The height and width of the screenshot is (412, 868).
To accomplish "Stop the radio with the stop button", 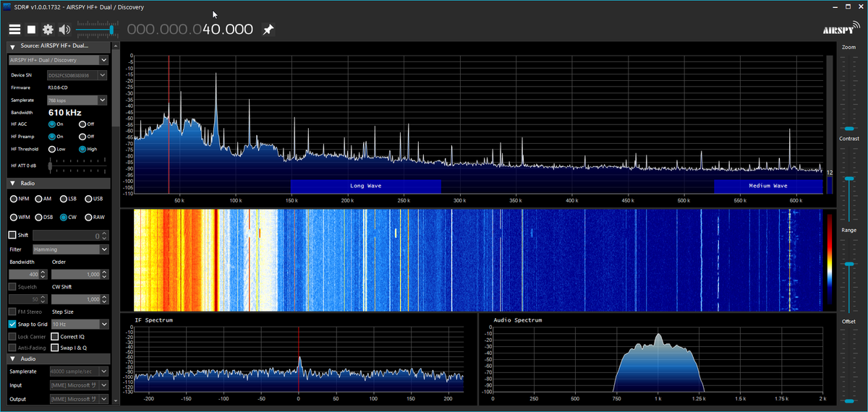I will pyautogui.click(x=31, y=30).
